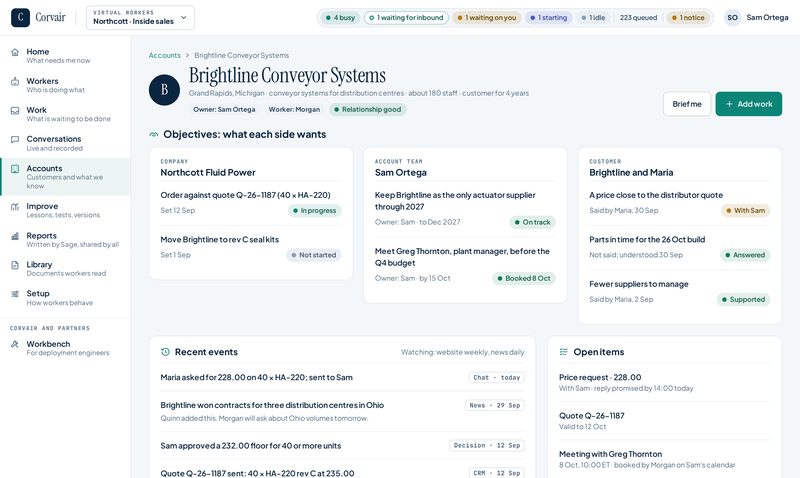Follow the Accounts breadcrumb link
800x478 pixels.
tap(164, 55)
